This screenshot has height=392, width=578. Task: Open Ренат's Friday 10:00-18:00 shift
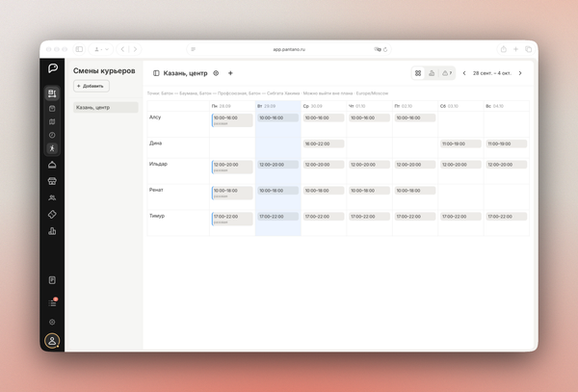click(415, 191)
